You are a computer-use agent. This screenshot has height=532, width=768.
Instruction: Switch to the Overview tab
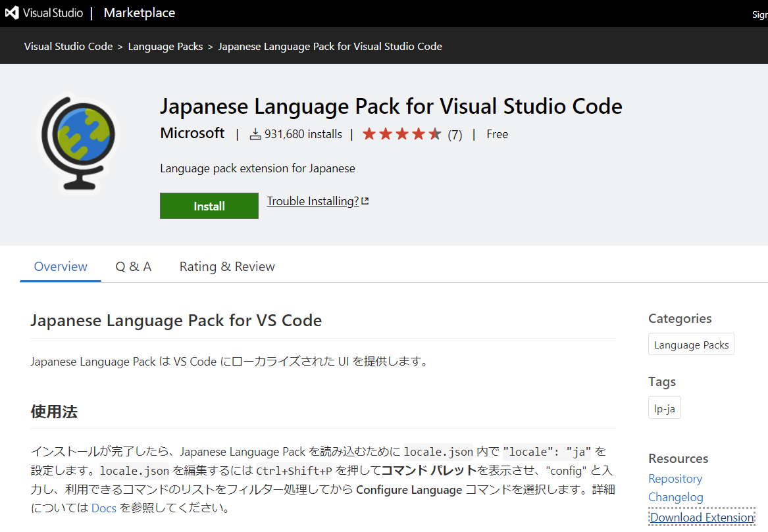pos(61,267)
